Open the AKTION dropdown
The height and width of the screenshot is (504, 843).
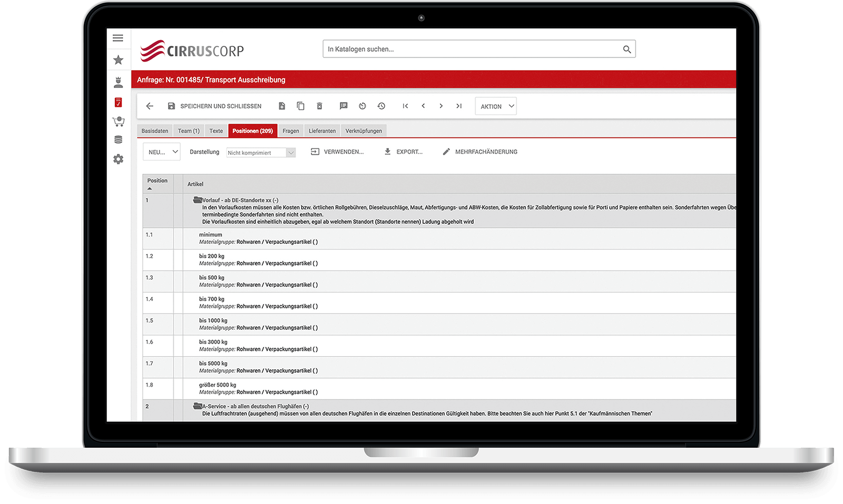click(495, 106)
